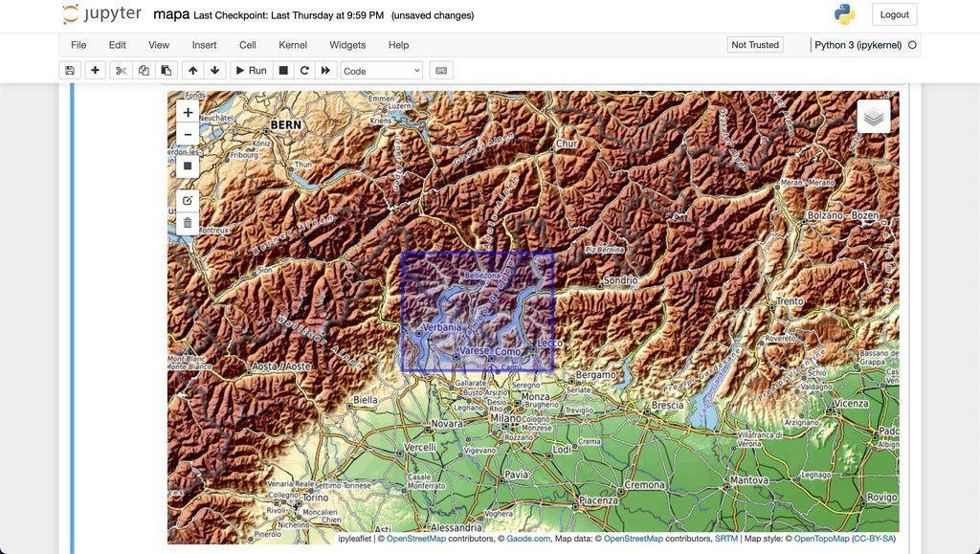Click the Bergamo label on the map

[595, 375]
